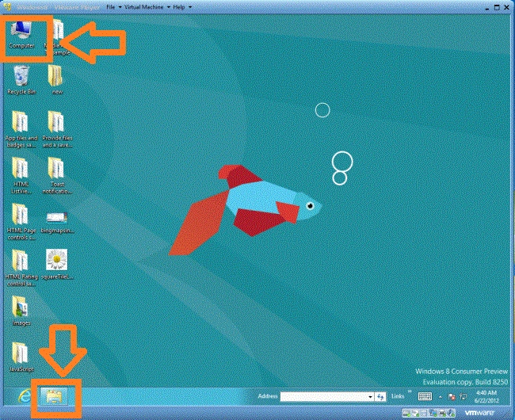Select the Images folder icon
Viewport: 515px width, 420px height.
point(21,311)
